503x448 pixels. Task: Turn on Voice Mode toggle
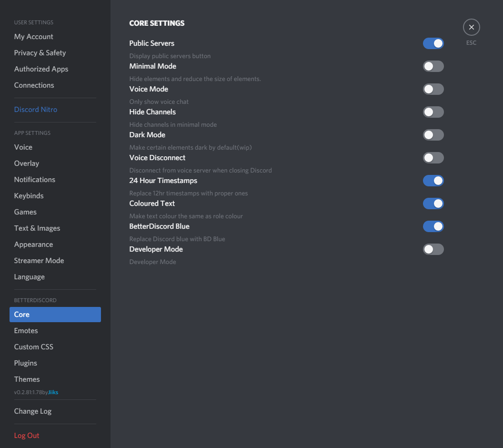(433, 89)
